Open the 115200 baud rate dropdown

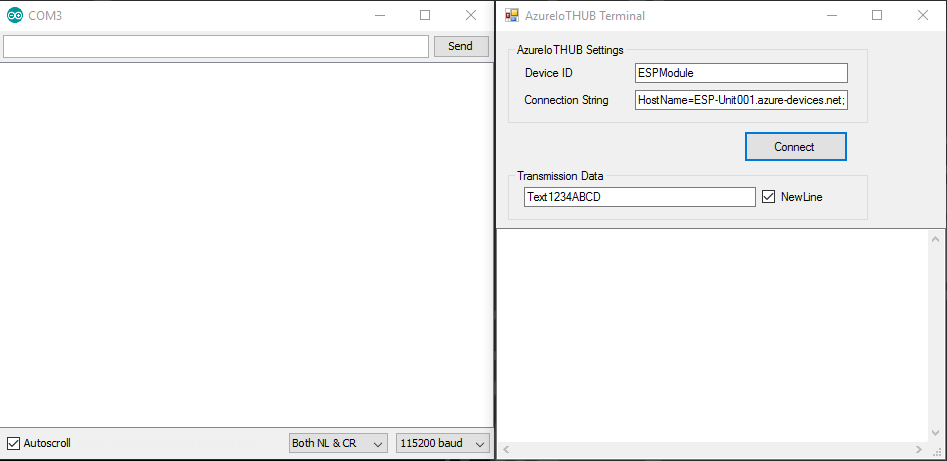pos(443,443)
